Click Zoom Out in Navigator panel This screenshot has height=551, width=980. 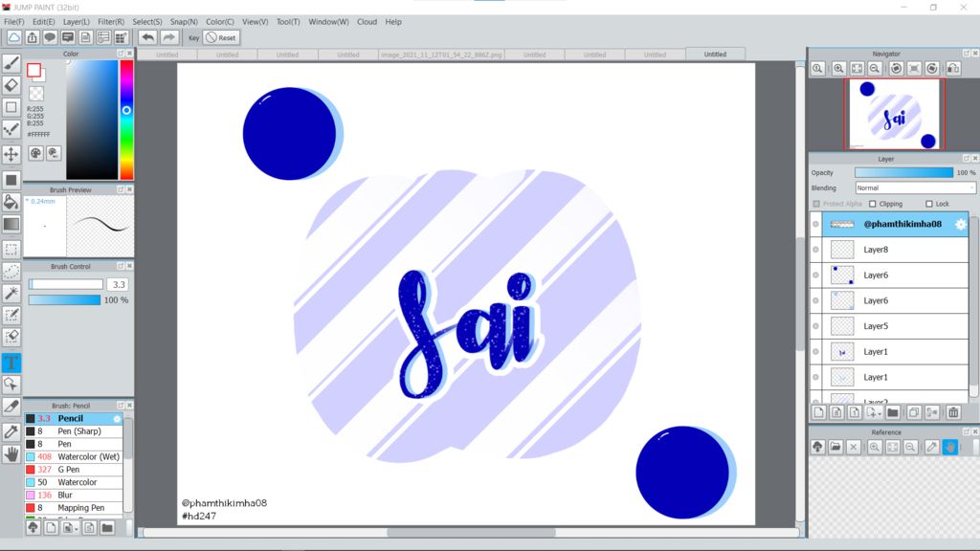point(875,69)
